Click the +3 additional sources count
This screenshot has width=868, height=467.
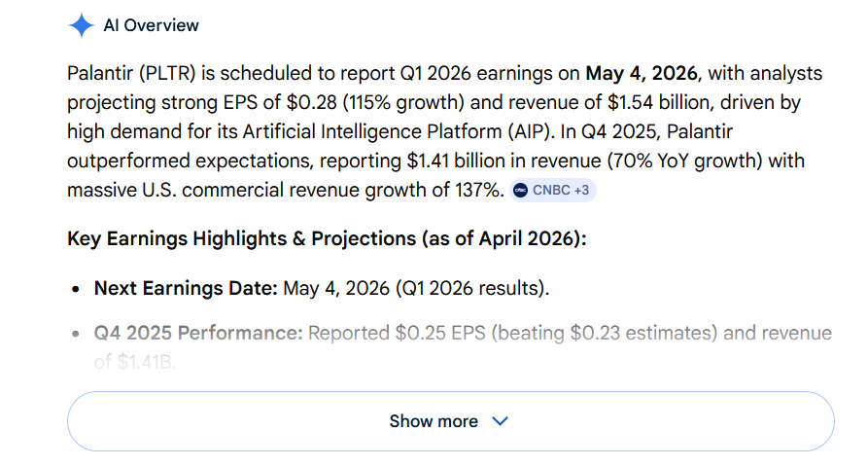click(x=581, y=191)
